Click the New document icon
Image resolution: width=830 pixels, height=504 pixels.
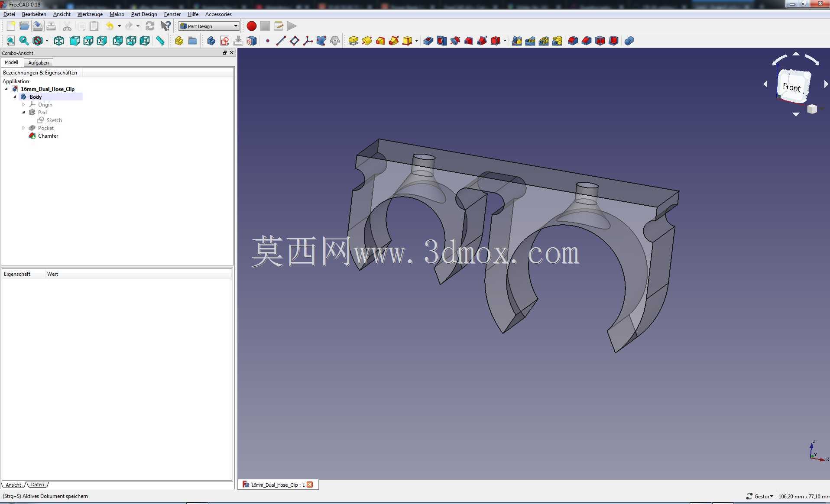pyautogui.click(x=11, y=26)
